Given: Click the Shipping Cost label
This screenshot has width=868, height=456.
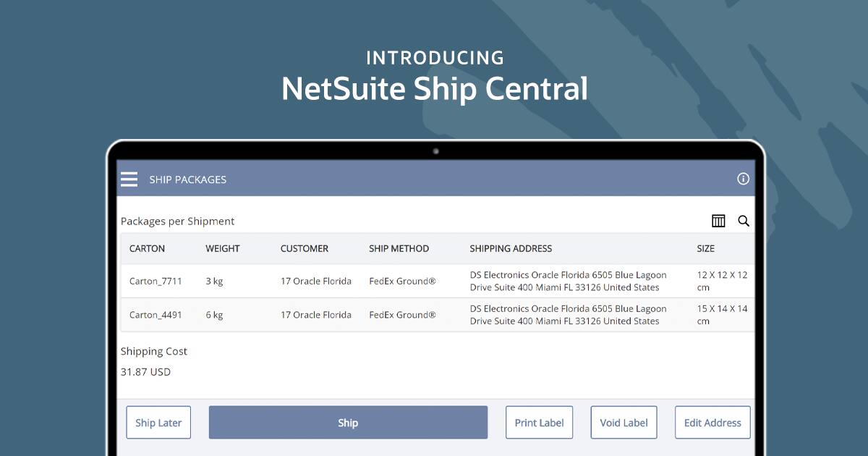Looking at the screenshot, I should (x=154, y=351).
